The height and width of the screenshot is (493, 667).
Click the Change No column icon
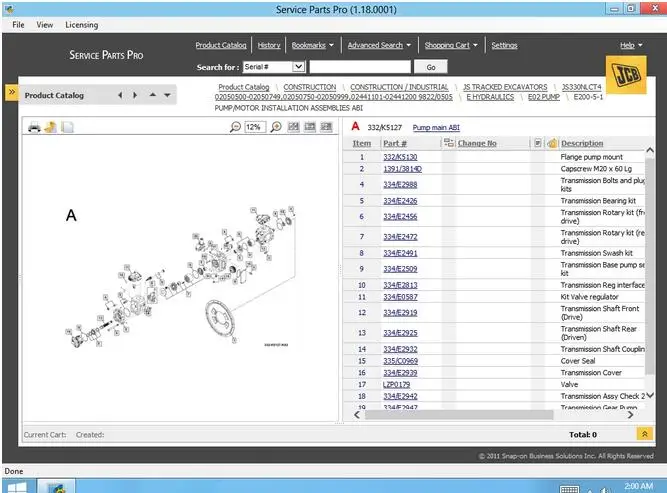tap(449, 143)
